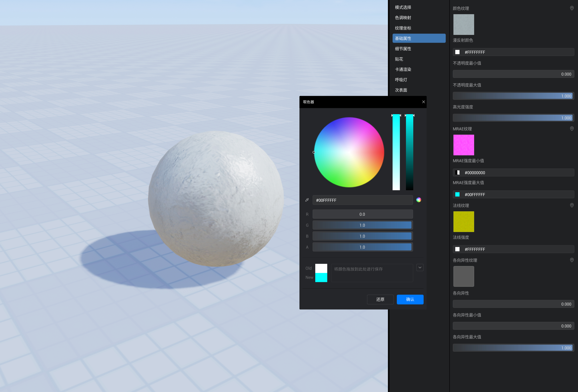Click the 法线强度 hex field

tap(513, 249)
